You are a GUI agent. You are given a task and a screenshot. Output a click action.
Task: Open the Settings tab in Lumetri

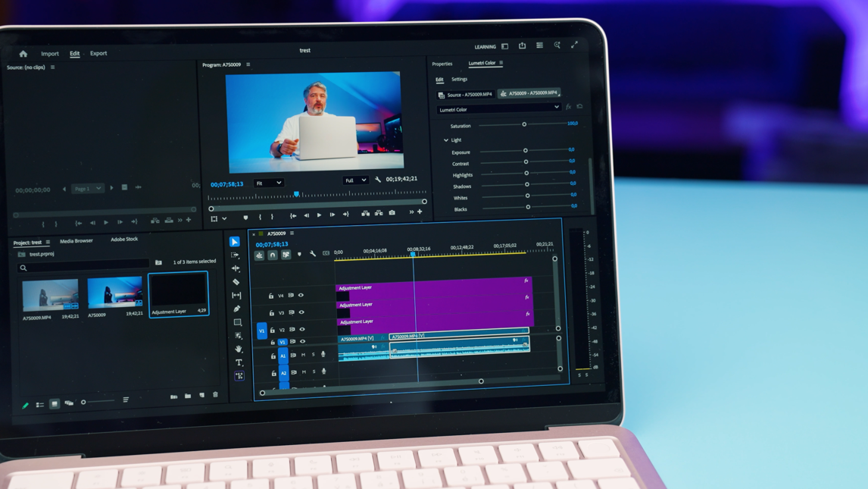(459, 79)
